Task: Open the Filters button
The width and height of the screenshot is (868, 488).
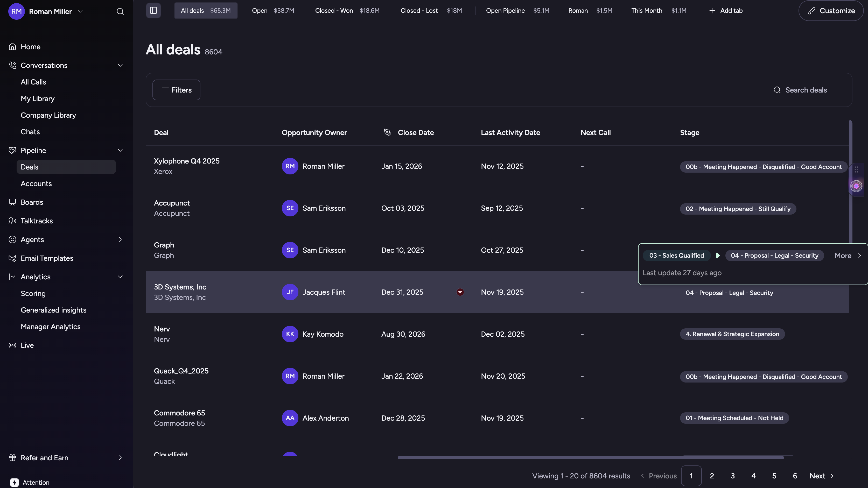Action: (176, 90)
